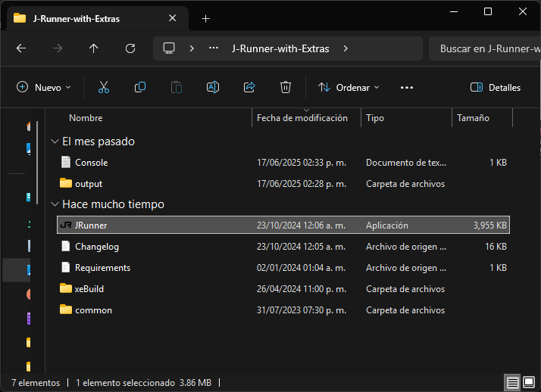Click the 16 KB size of Changelog
Screen dimensions: 541x392
496,247
